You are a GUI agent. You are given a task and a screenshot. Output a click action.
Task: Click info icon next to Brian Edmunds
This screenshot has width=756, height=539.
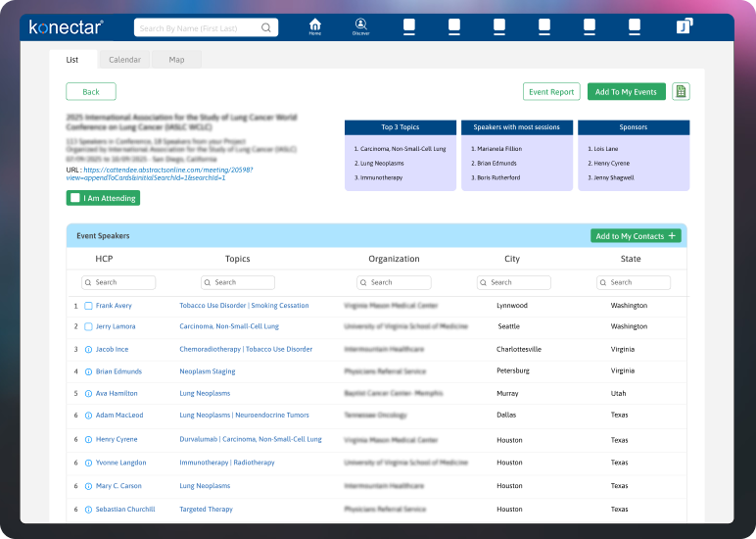tap(88, 371)
